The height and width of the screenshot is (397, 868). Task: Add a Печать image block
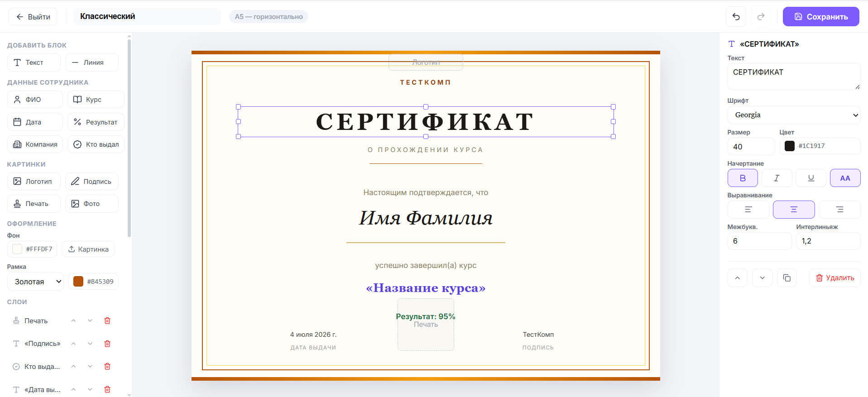[x=34, y=204]
